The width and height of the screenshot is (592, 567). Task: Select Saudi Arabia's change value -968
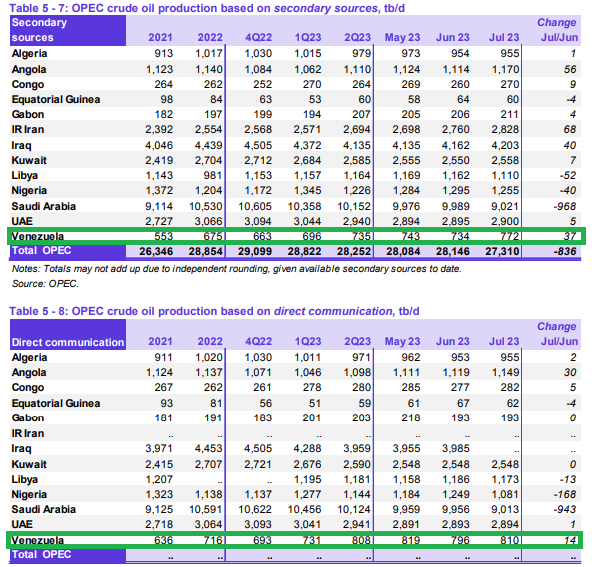(x=564, y=206)
